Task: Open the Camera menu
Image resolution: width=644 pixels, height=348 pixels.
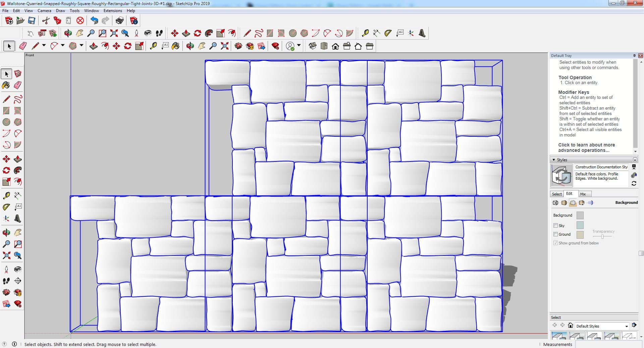Action: pyautogui.click(x=44, y=11)
